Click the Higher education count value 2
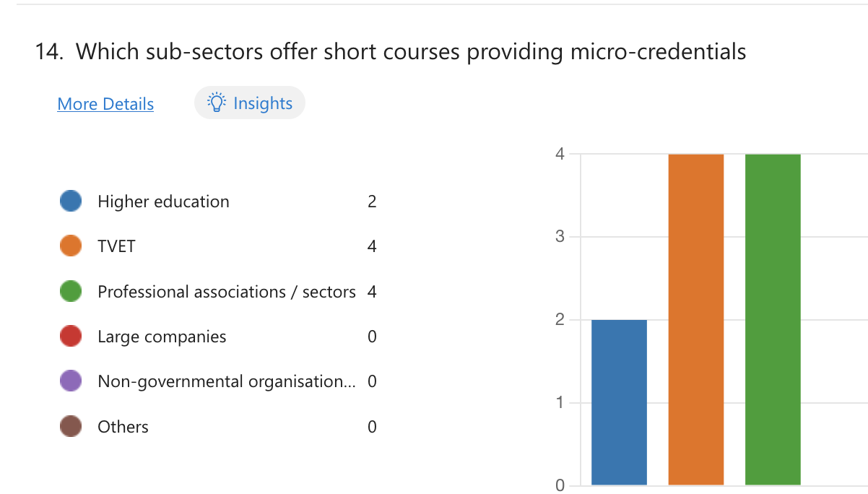 [372, 201]
